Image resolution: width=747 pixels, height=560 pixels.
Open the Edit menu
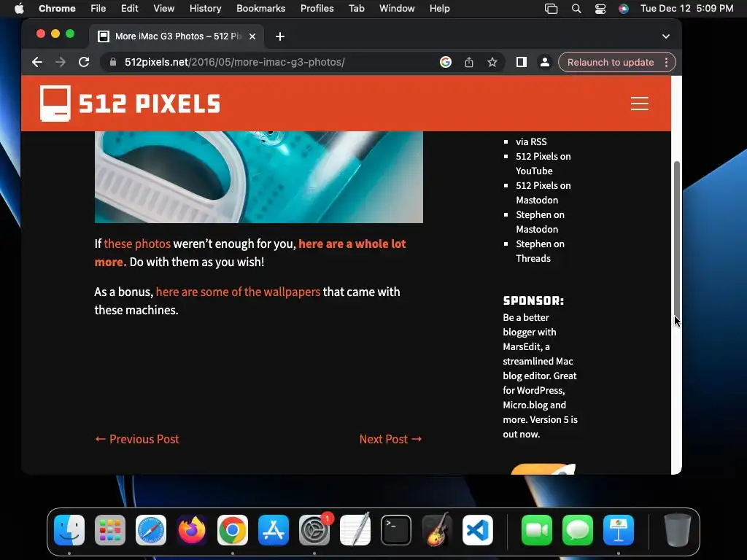129,9
